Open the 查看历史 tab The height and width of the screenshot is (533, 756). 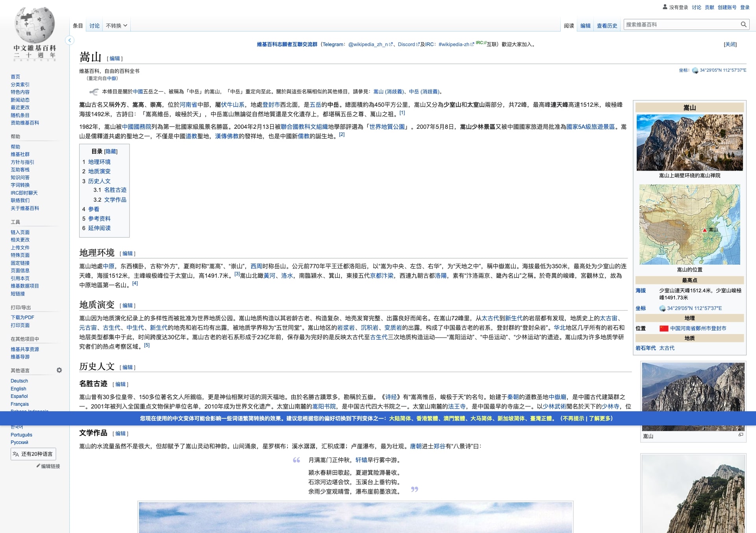coord(607,25)
